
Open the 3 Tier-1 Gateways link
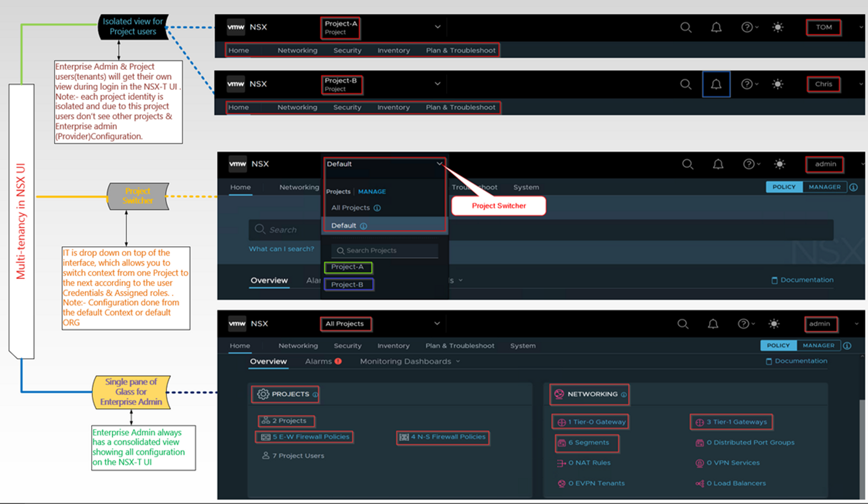pyautogui.click(x=736, y=422)
